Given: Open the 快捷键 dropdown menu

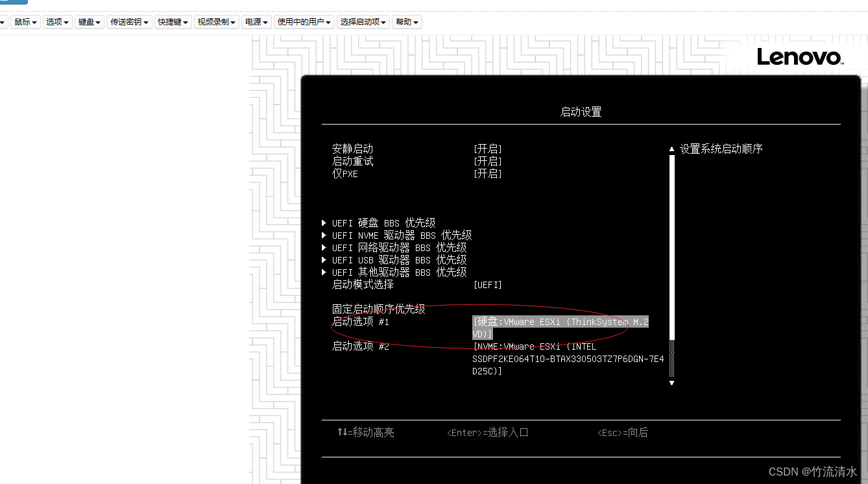Looking at the screenshot, I should [173, 22].
